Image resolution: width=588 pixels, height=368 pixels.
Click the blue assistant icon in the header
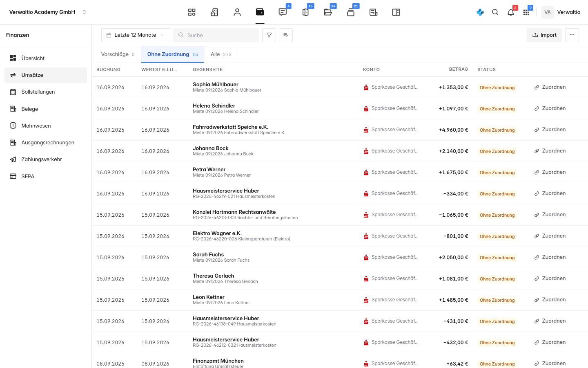coord(480,12)
